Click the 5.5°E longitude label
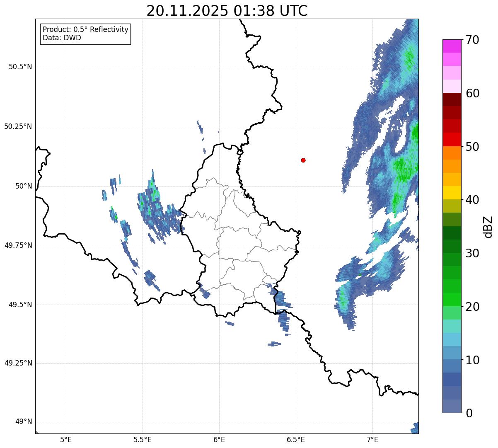 [x=143, y=439]
